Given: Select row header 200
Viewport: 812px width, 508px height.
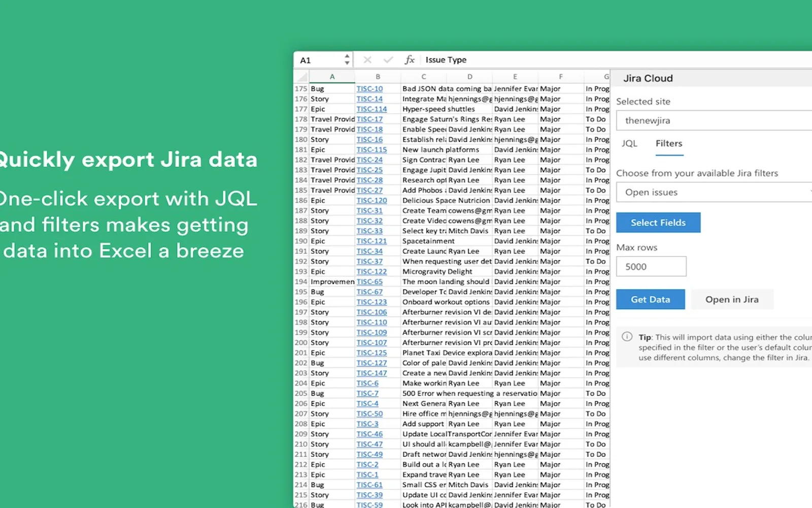Looking at the screenshot, I should point(301,342).
